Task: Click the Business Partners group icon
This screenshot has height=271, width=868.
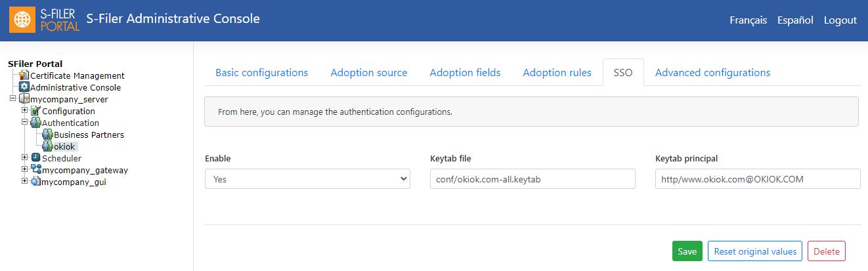Action: 47,135
